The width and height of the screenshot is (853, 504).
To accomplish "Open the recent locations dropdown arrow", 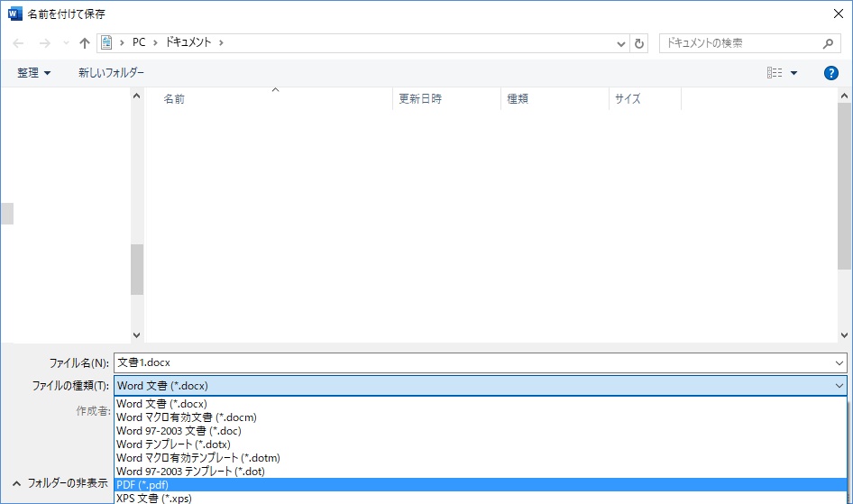I will pyautogui.click(x=66, y=43).
